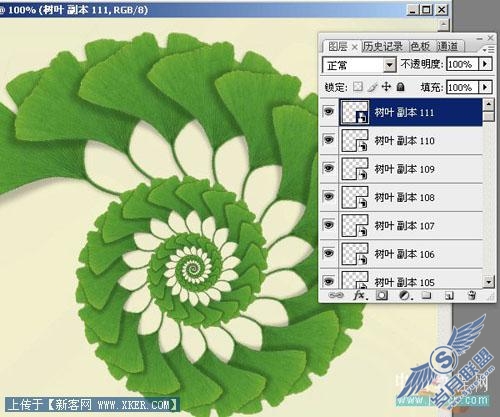Toggle lock all padlock icon
Viewport: 500px width, 417px height.
coord(401,87)
